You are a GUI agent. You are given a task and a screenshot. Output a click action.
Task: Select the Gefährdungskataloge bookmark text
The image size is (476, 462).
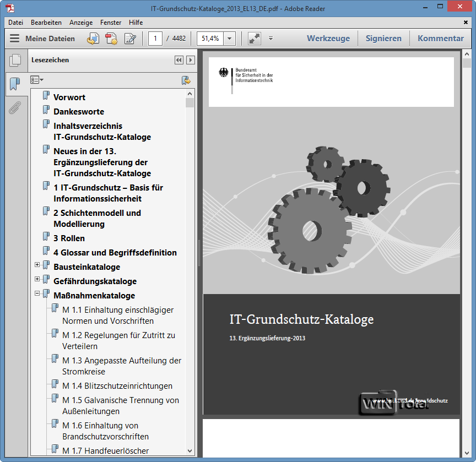coord(95,281)
